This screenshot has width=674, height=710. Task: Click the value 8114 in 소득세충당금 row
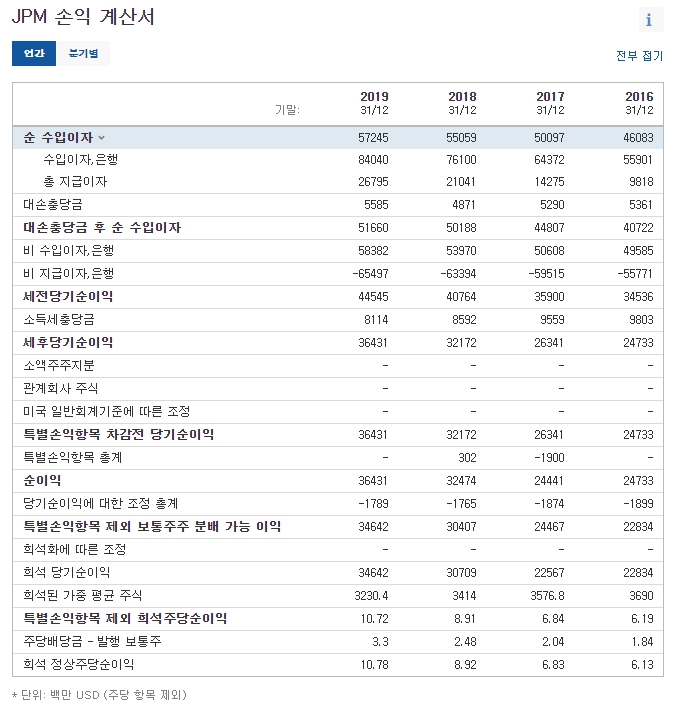coord(376,320)
